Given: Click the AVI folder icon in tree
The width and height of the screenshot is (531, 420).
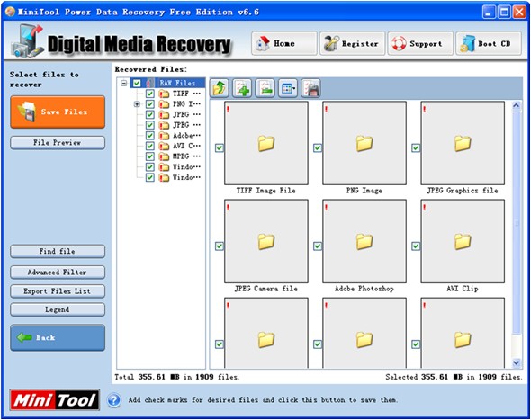Looking at the screenshot, I should 164,147.
